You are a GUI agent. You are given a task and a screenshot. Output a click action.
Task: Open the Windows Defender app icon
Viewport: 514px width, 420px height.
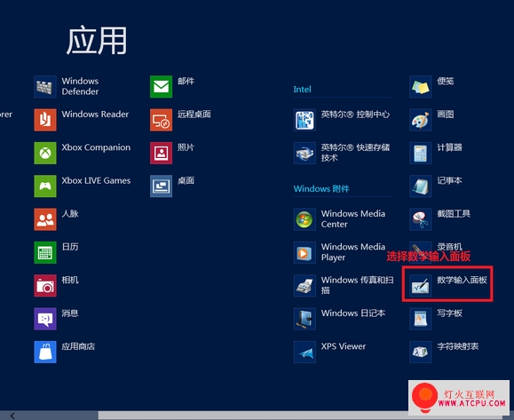pyautogui.click(x=45, y=86)
